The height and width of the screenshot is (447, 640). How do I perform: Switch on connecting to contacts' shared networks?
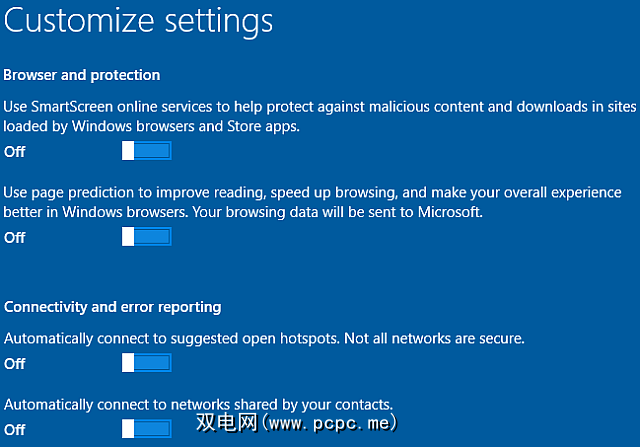point(146,429)
